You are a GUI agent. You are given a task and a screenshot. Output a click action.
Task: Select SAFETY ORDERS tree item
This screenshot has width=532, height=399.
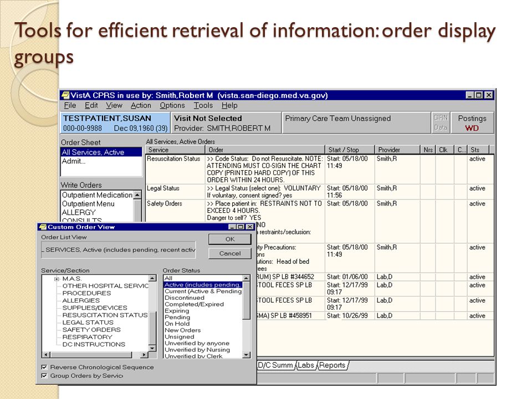click(x=91, y=329)
